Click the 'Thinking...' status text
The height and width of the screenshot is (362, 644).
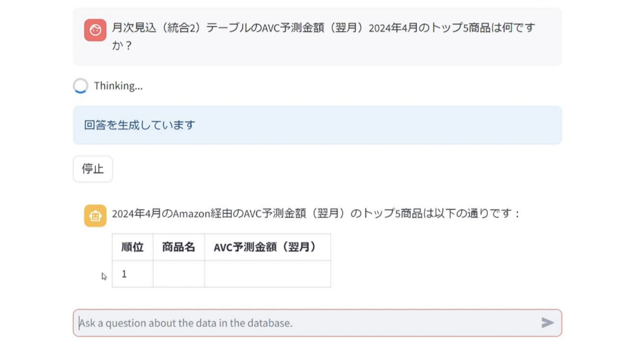pos(118,86)
